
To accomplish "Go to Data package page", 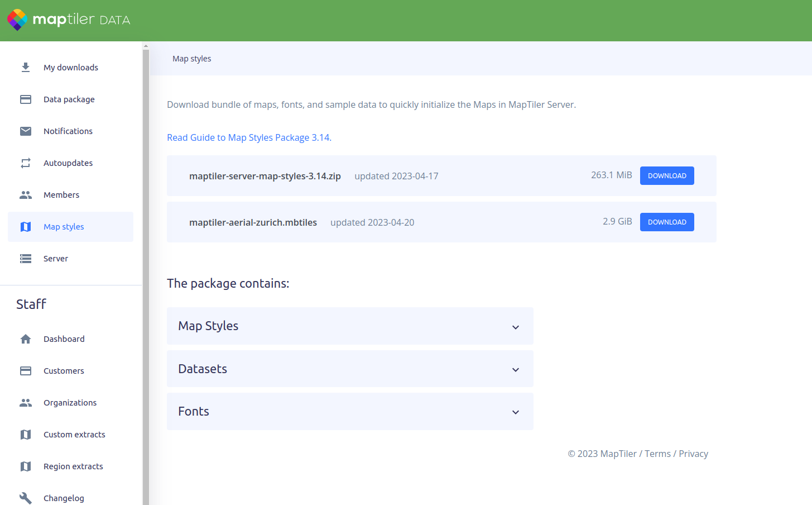I will 71,99.
